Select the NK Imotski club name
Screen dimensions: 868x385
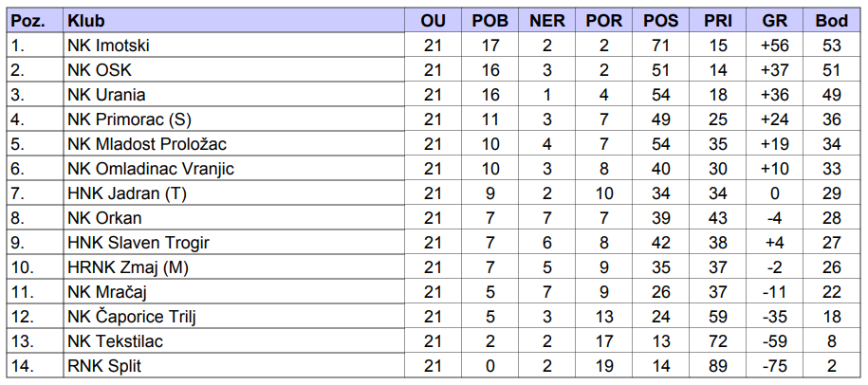[109, 45]
